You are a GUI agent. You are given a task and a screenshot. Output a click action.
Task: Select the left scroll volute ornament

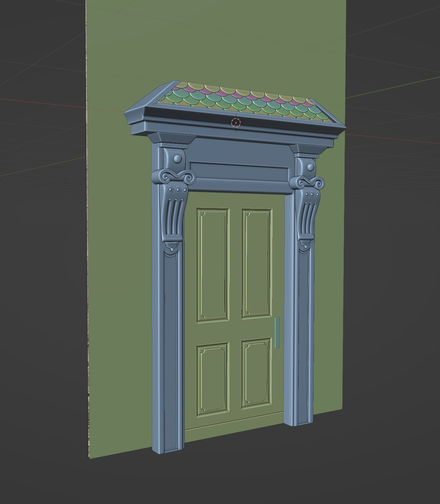coord(173,177)
